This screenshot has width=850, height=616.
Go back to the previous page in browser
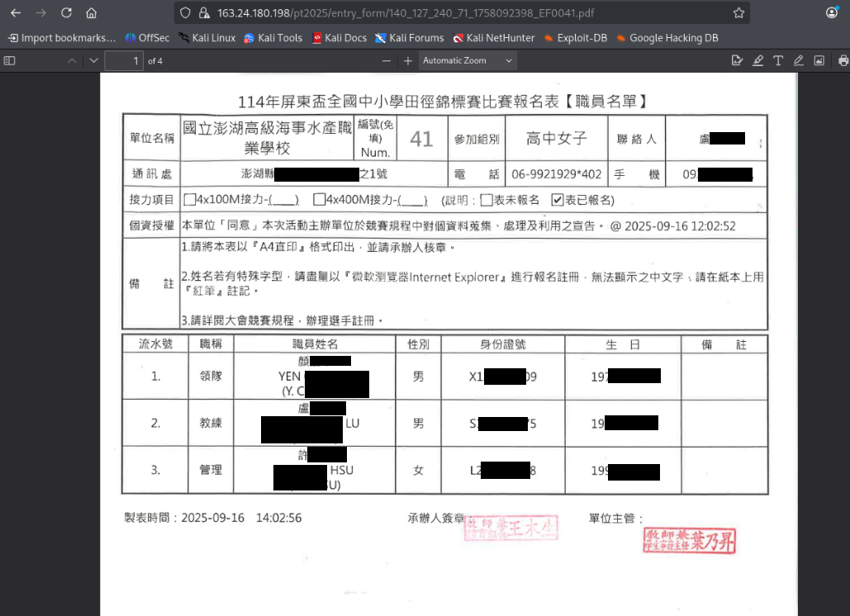(16, 13)
